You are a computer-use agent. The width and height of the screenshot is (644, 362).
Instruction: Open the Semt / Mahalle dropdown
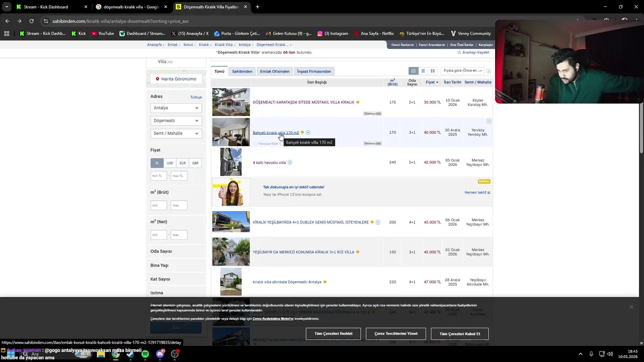(x=176, y=133)
